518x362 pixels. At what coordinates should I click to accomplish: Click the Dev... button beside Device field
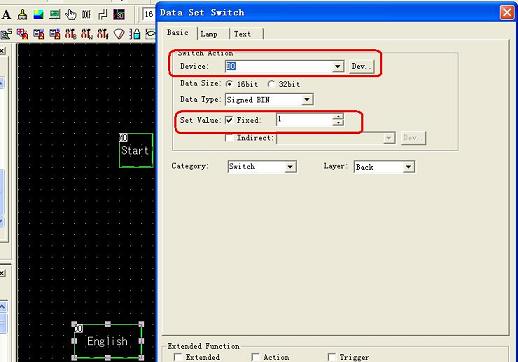(x=361, y=66)
